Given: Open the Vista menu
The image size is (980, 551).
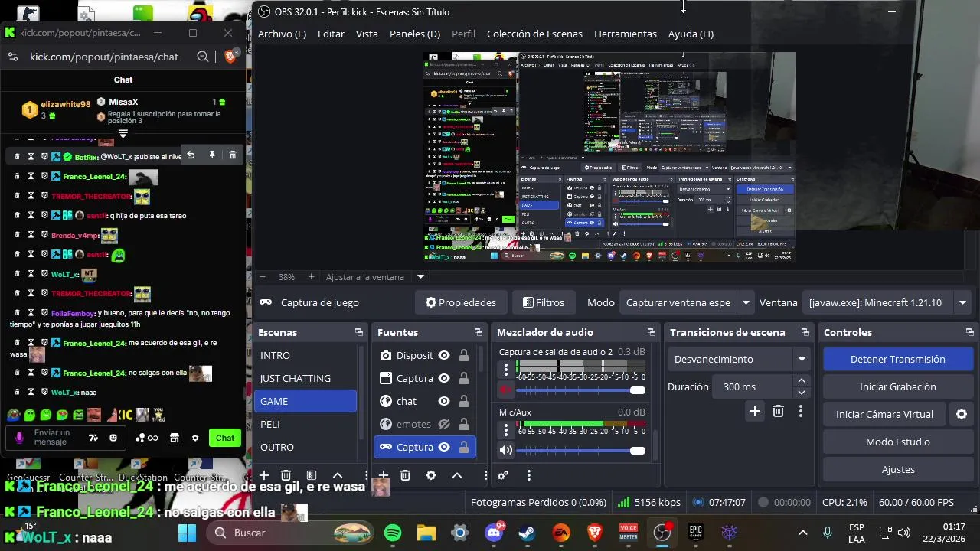Looking at the screenshot, I should [x=367, y=34].
